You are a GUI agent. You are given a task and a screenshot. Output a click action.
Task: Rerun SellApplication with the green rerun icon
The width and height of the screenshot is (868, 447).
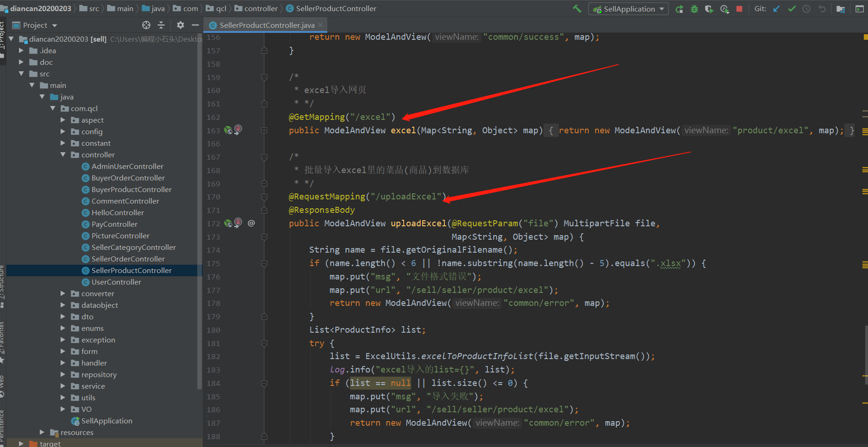[679, 9]
